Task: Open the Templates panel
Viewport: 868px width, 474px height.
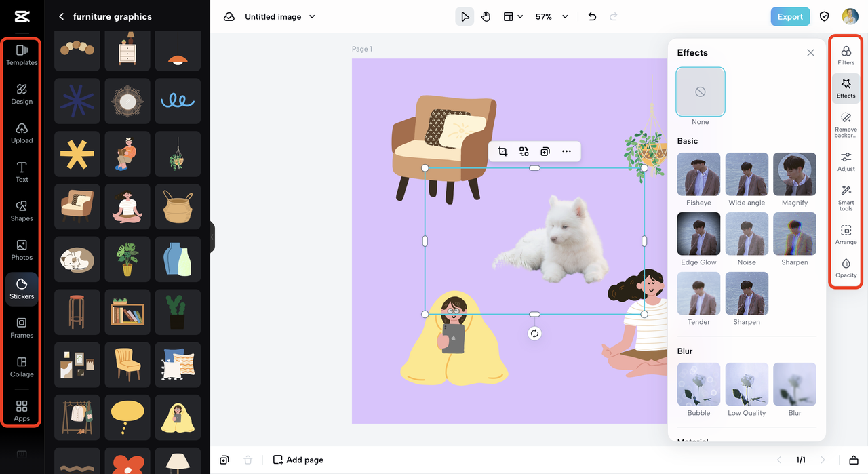Action: tap(22, 55)
